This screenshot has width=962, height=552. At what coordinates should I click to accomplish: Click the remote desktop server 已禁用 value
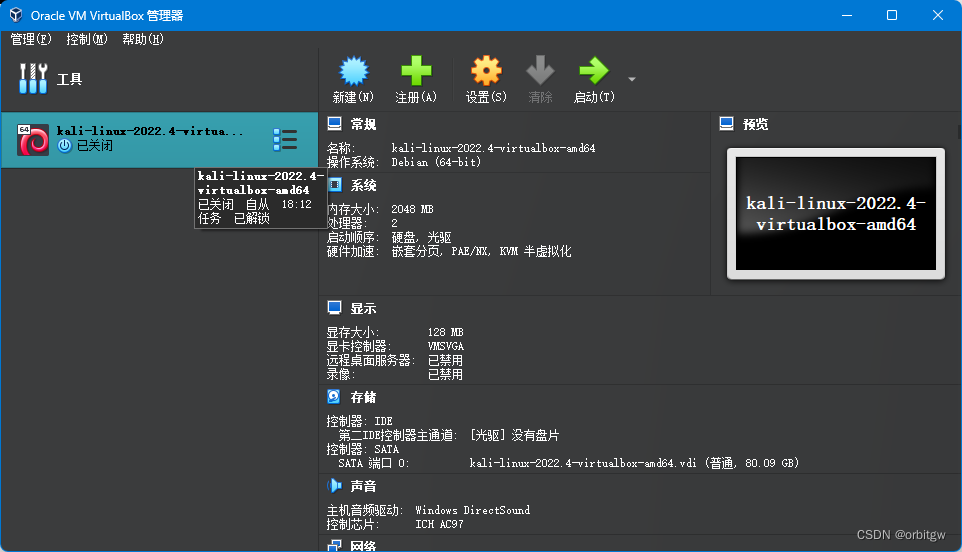pos(445,360)
